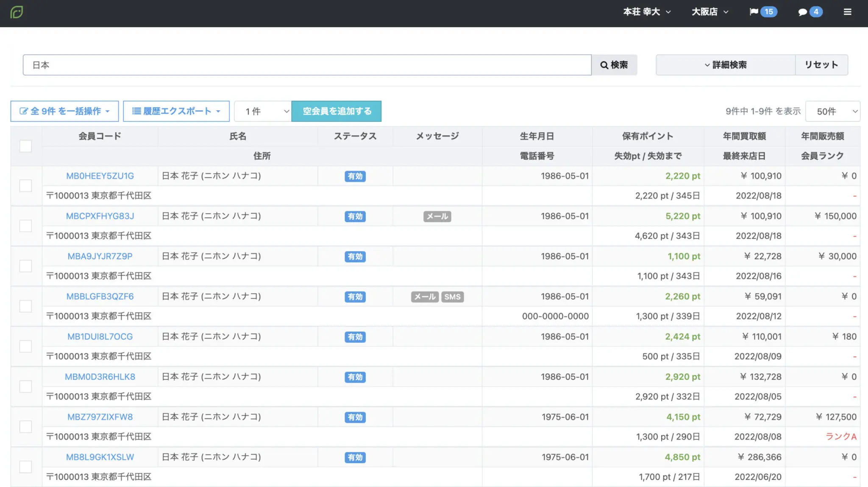The width and height of the screenshot is (868, 487).
Task: Click the green leaf app logo
Action: tap(17, 12)
